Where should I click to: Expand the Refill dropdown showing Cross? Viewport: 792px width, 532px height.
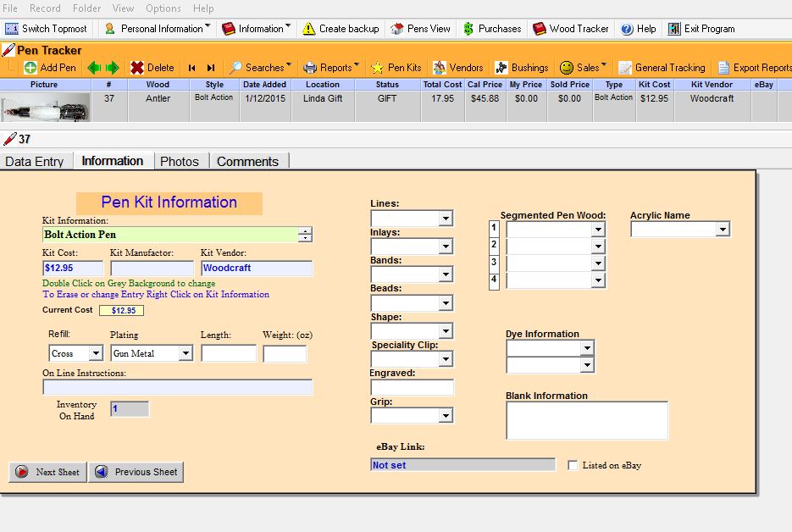[96, 353]
